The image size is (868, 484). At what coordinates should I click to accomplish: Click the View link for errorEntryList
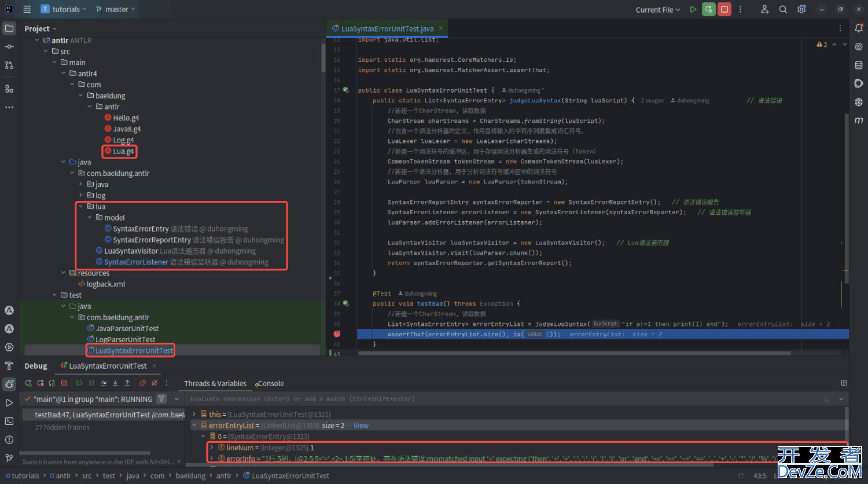point(361,426)
